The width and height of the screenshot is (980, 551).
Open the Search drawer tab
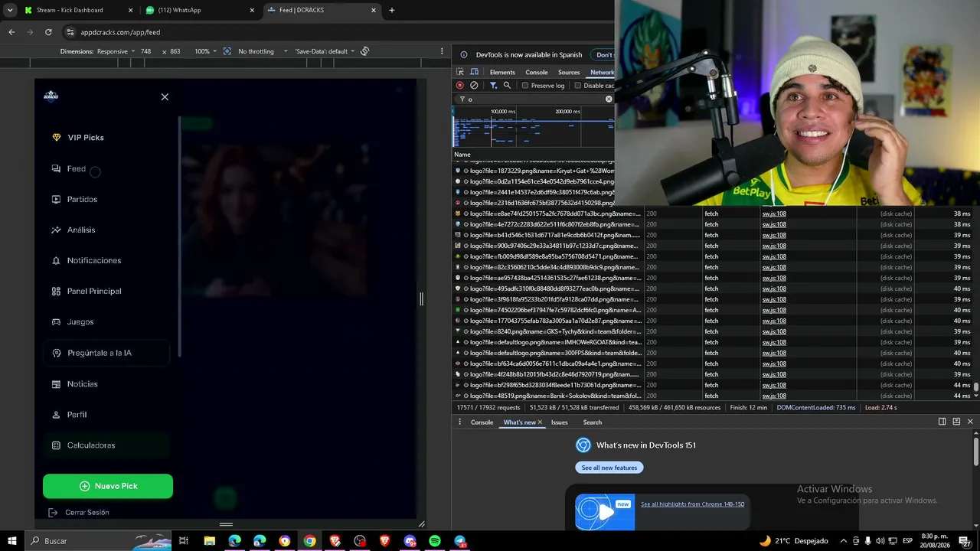593,422
